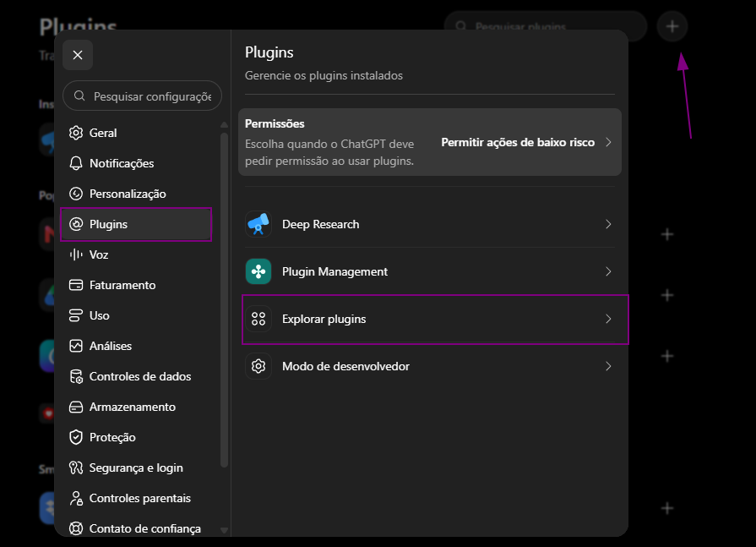Click the Armazenamento drive icon
This screenshot has width=756, height=547.
pyautogui.click(x=76, y=407)
